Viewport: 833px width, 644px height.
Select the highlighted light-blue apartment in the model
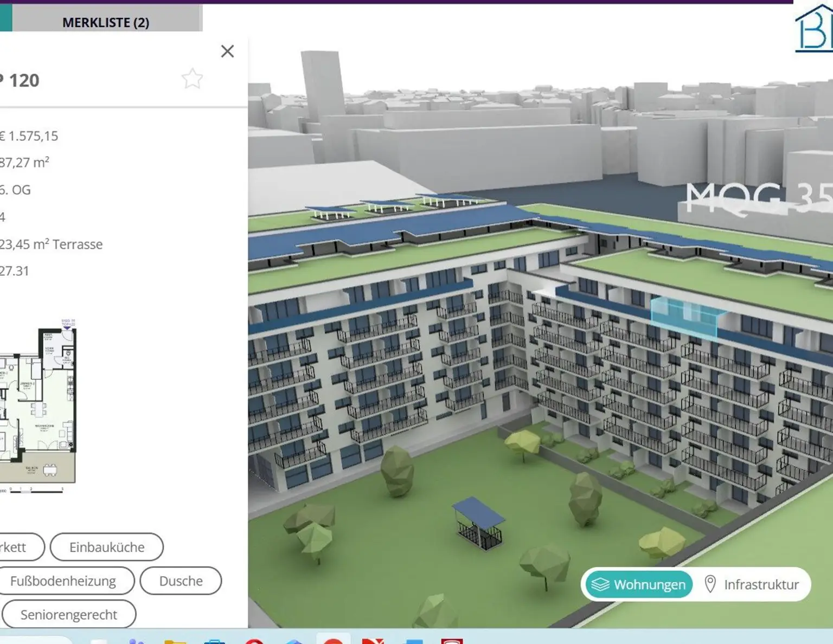pos(686,317)
